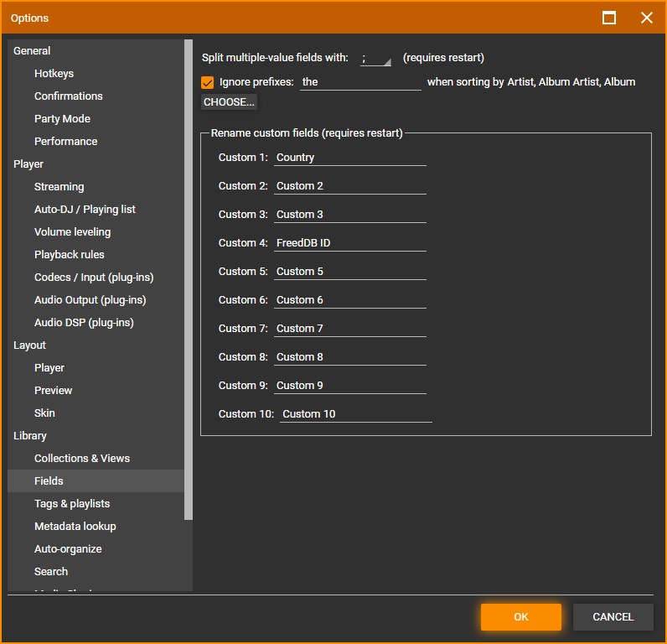This screenshot has width=667, height=644.
Task: Open the Party Mode settings page
Action: 62,119
